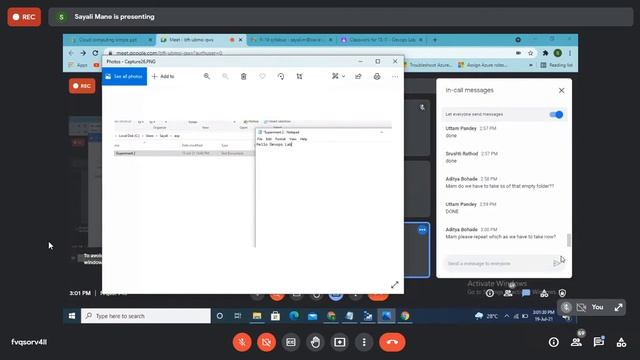Delete the photo with trash icon
The image size is (640, 360).
[x=244, y=76]
